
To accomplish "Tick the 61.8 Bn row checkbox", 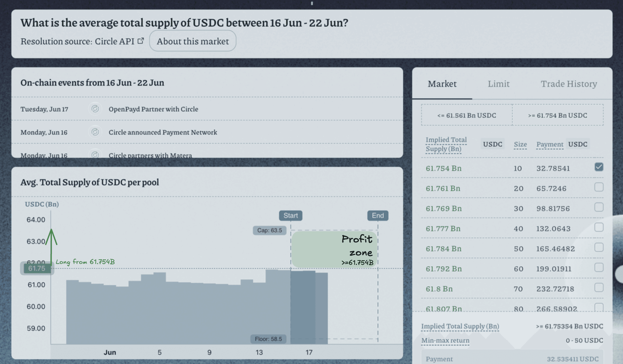I will point(599,287).
